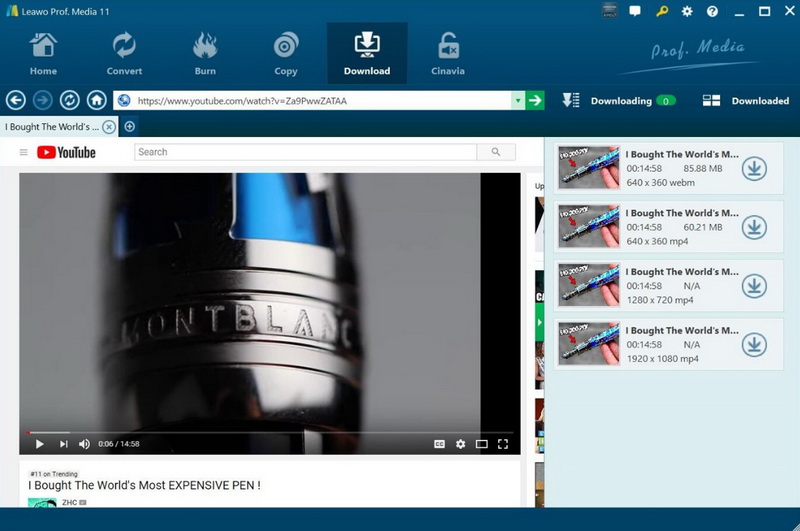Screen dimensions: 800x531
Task: Show the Downloaded list
Action: 746,101
